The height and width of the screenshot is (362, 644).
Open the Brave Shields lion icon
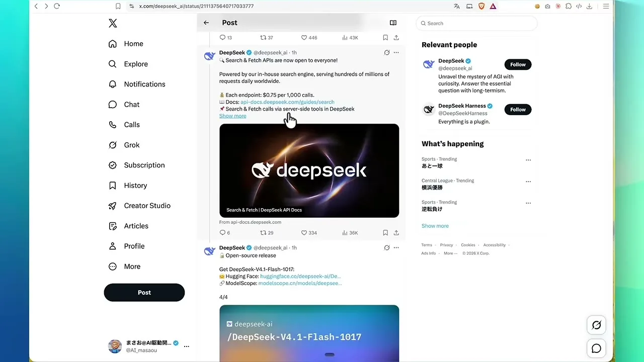(481, 6)
